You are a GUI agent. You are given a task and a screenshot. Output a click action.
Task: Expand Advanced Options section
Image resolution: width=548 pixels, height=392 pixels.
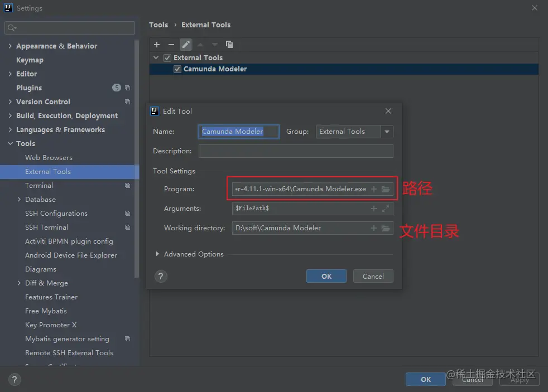point(157,254)
